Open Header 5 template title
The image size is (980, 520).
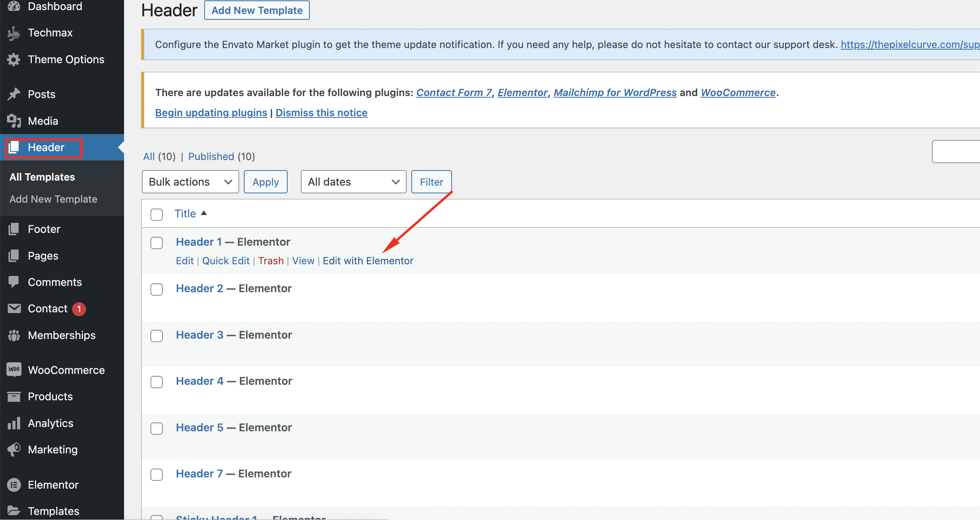(200, 427)
